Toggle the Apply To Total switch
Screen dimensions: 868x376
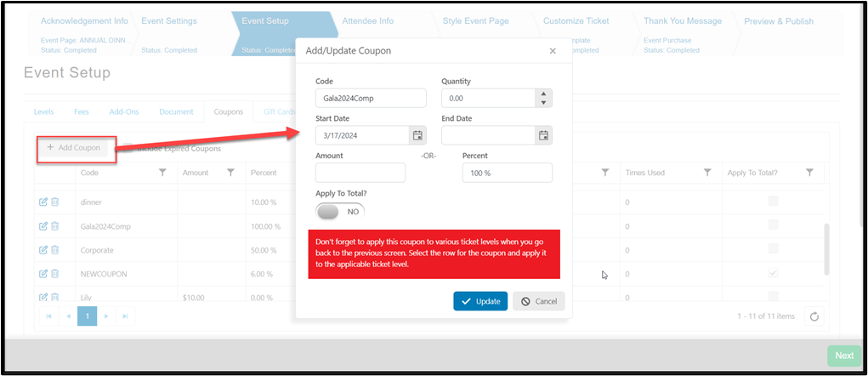pos(340,212)
